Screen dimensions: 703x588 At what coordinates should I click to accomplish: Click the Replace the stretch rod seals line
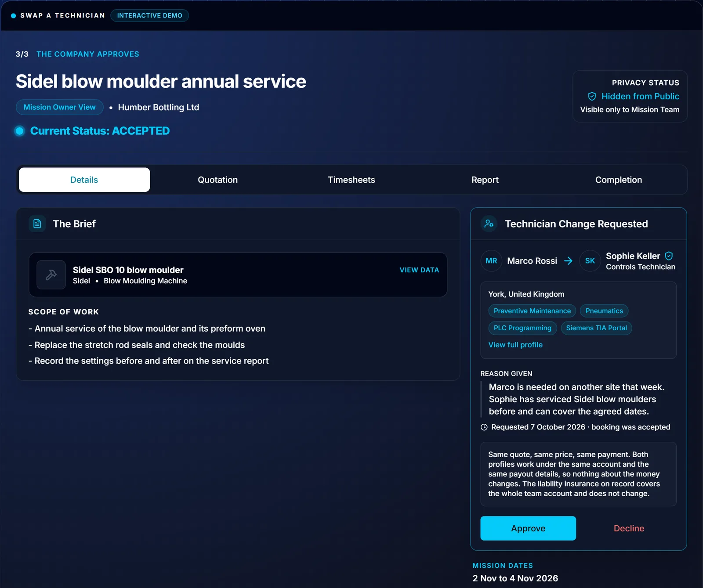pyautogui.click(x=137, y=345)
